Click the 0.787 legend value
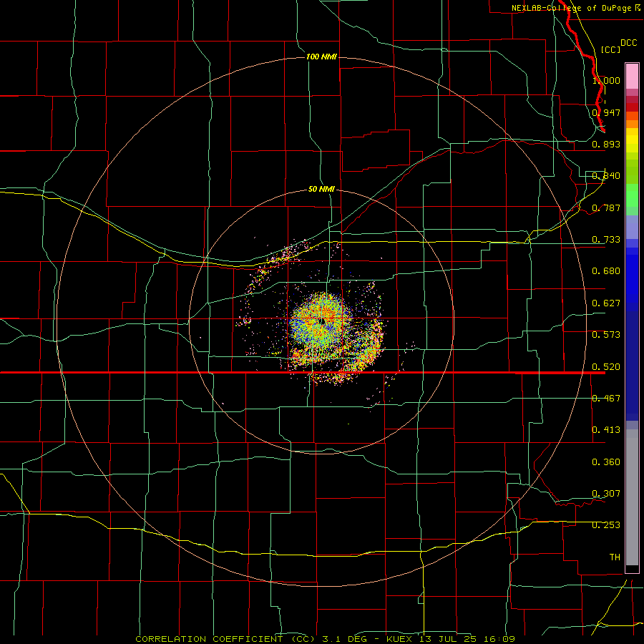Screen dimensions: 644x644 coord(606,208)
